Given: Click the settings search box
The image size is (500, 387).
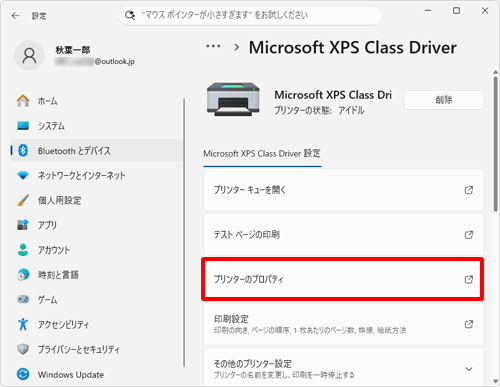Looking at the screenshot, I should click(250, 15).
